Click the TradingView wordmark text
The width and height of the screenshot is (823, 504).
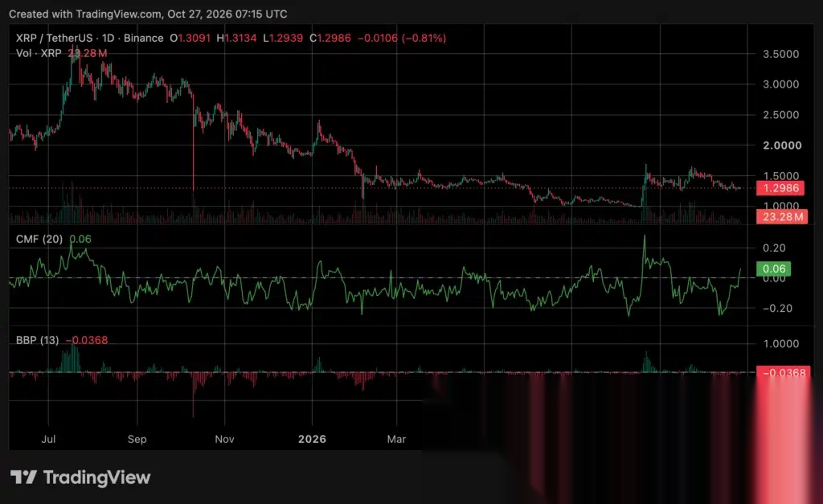pos(96,477)
